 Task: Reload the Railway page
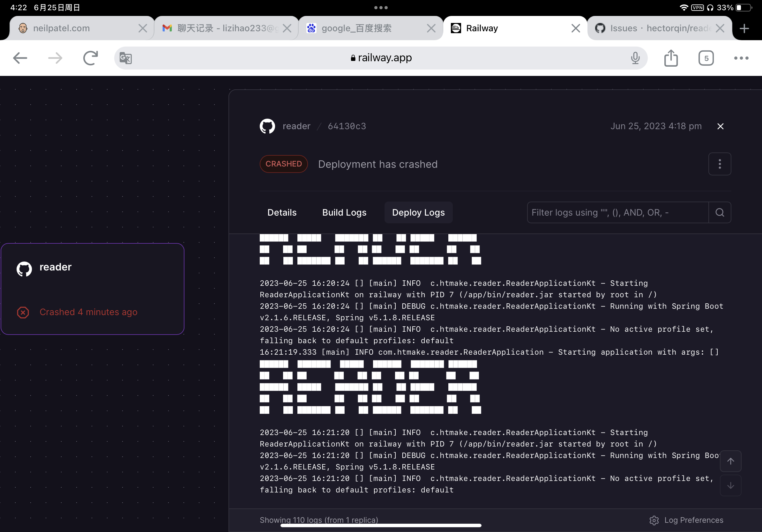tap(90, 58)
